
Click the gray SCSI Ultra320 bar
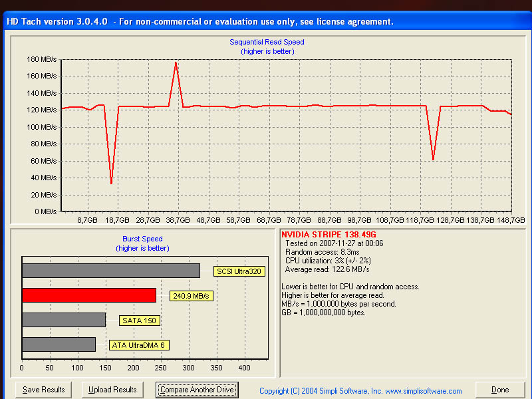(110, 271)
